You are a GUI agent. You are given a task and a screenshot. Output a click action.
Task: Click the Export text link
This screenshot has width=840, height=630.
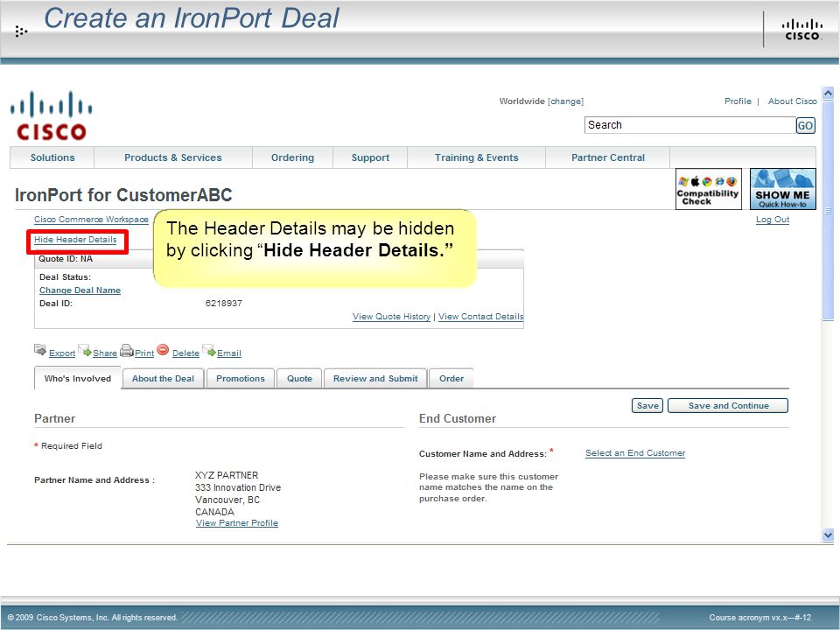pyautogui.click(x=62, y=353)
